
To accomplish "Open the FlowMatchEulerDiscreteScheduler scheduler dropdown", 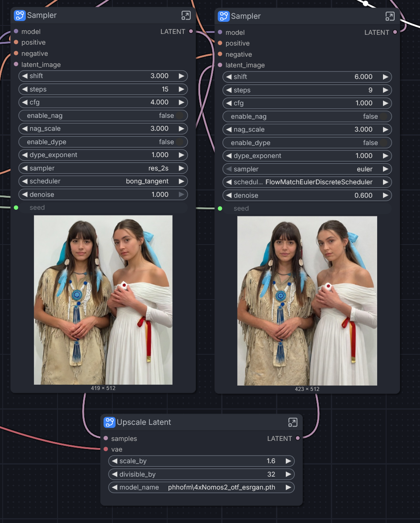I will point(307,182).
